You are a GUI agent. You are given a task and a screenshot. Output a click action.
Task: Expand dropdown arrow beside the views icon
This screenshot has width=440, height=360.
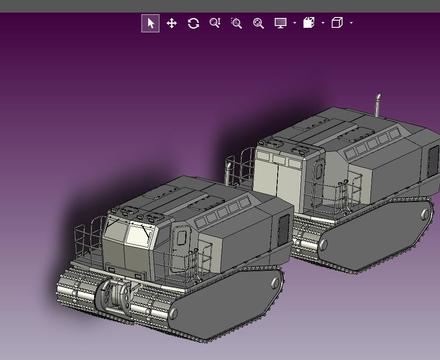323,23
